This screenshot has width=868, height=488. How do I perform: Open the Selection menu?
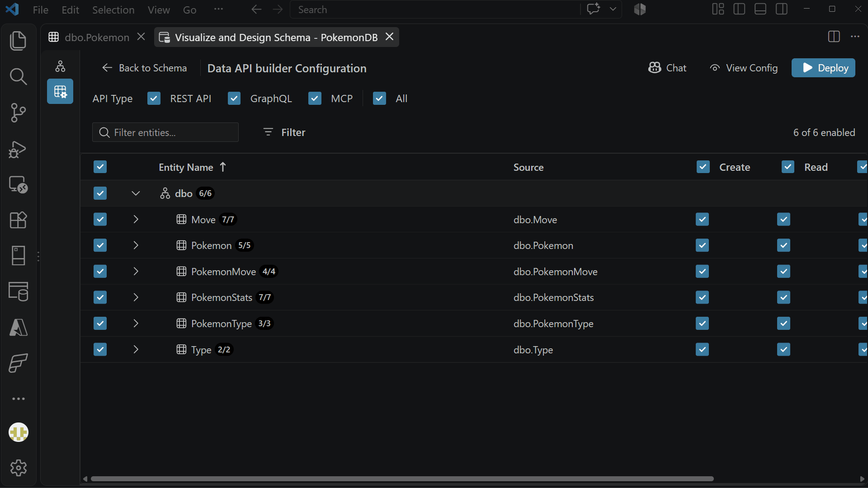113,9
